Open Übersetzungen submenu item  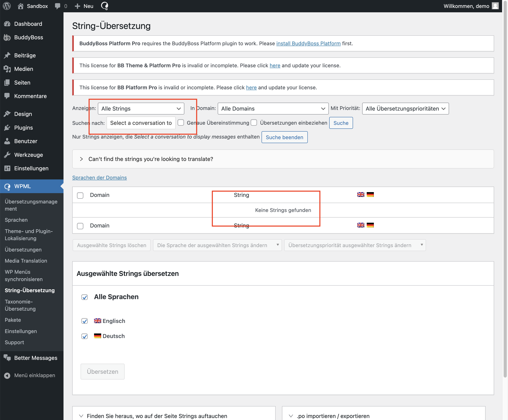pyautogui.click(x=23, y=250)
